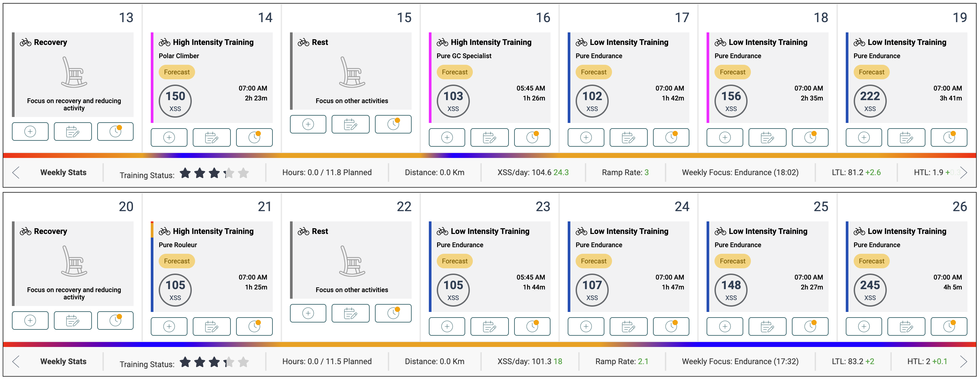980x380 pixels.
Task: Open the calendar edit icon on day 14
Action: pyautogui.click(x=212, y=138)
